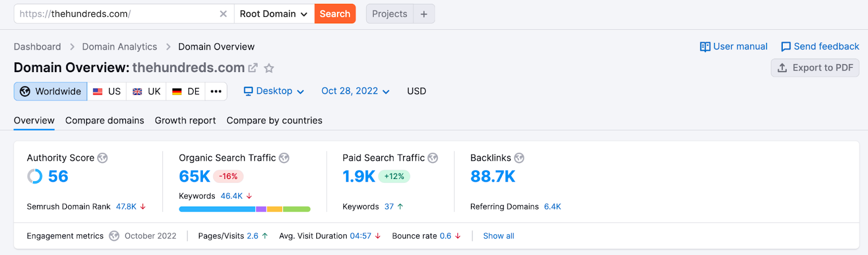Select the Worldwide region toggle
868x255 pixels.
pos(50,91)
